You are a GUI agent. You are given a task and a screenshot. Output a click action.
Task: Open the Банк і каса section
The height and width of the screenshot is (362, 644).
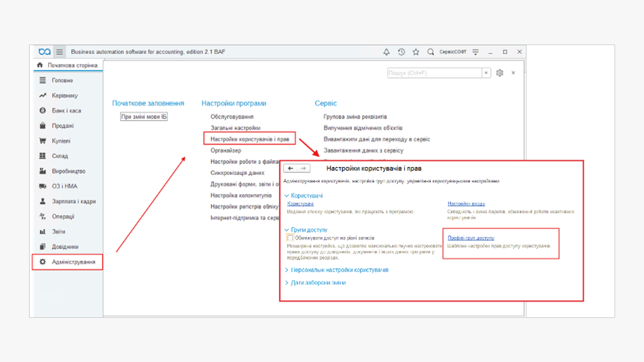point(66,111)
